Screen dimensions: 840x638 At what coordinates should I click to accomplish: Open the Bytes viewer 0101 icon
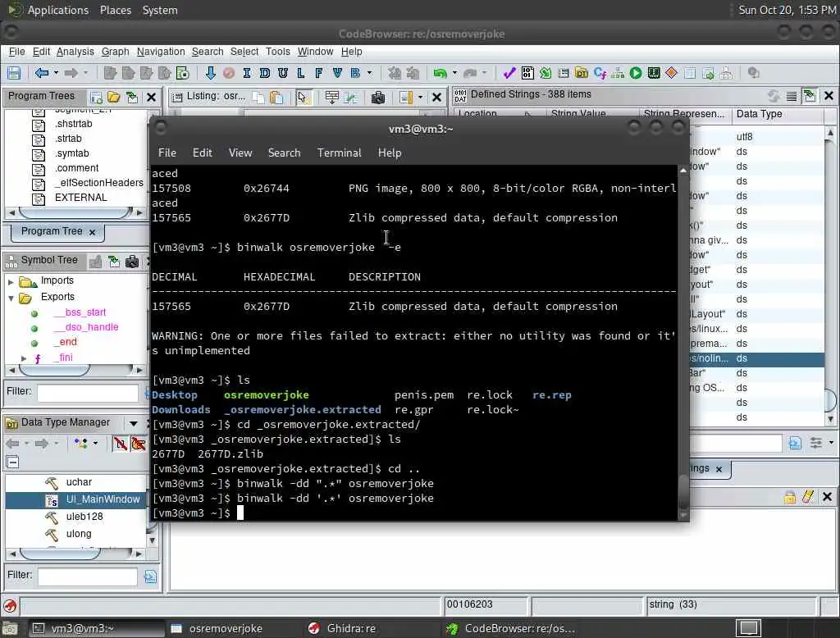[x=527, y=73]
